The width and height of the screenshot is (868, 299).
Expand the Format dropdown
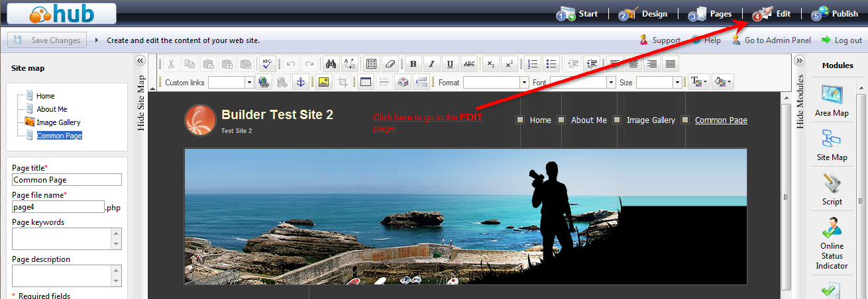(x=524, y=83)
